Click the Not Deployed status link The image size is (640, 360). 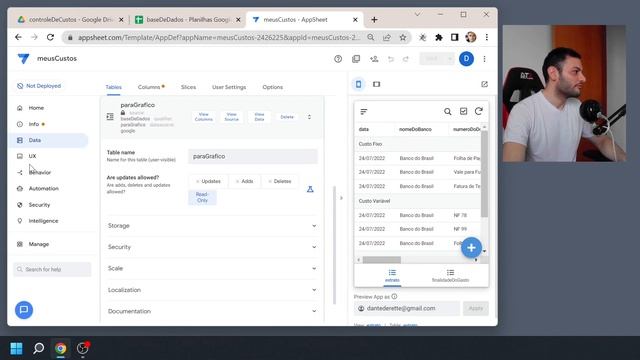coord(39,86)
